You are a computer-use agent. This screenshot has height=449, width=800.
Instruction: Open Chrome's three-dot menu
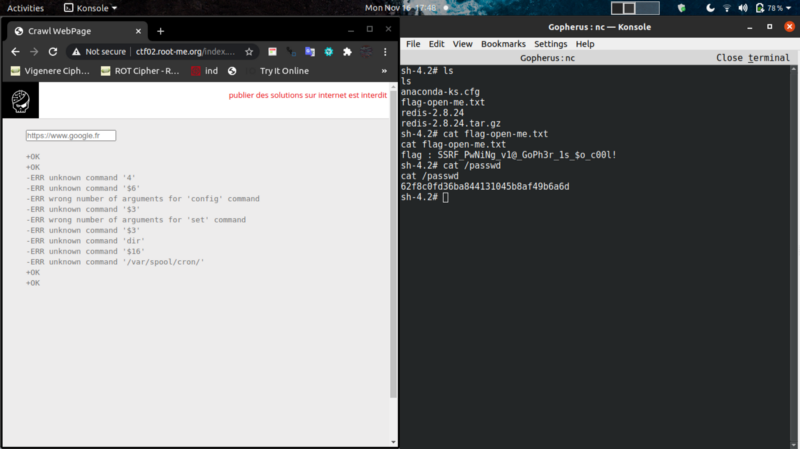(385, 52)
